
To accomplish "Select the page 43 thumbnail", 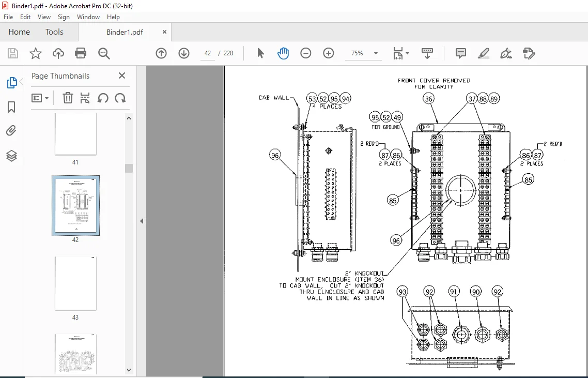I will pos(75,283).
